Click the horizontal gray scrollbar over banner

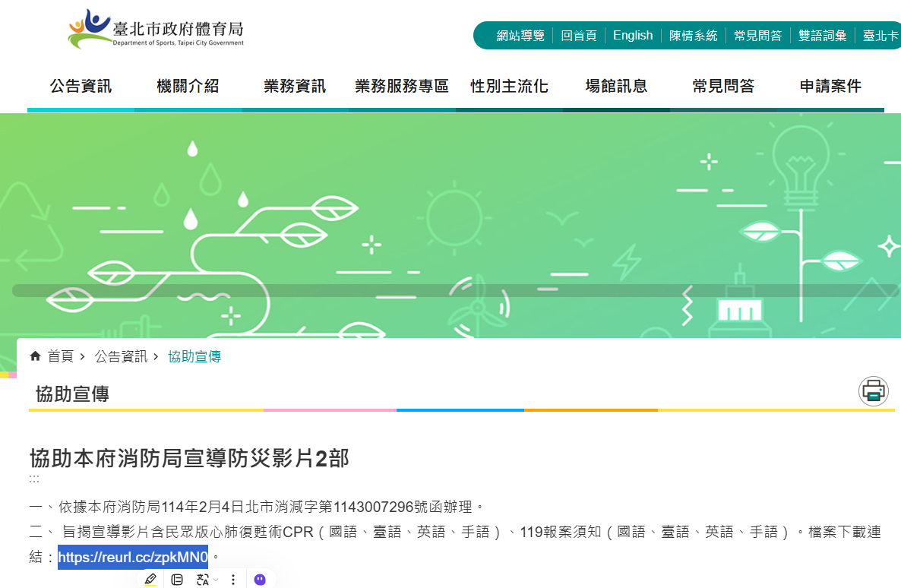[456, 290]
